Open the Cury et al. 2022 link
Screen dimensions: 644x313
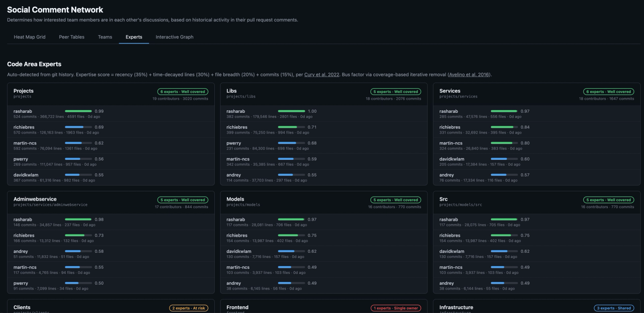point(322,75)
